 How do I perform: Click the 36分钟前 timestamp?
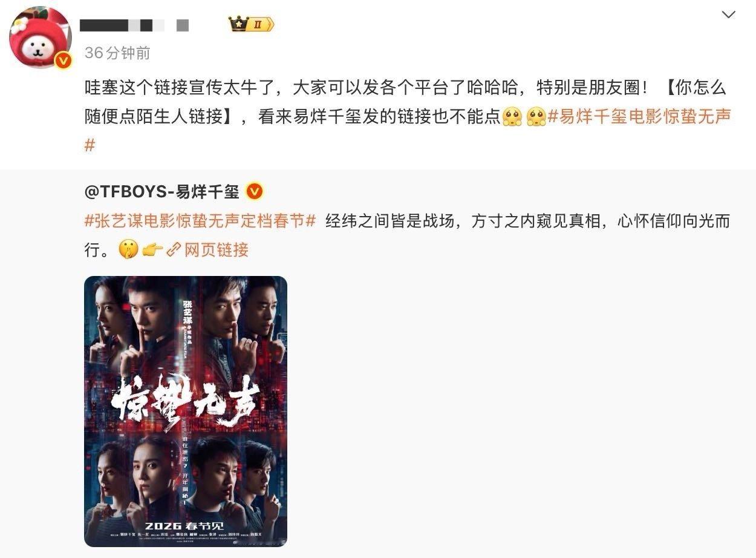coord(117,53)
